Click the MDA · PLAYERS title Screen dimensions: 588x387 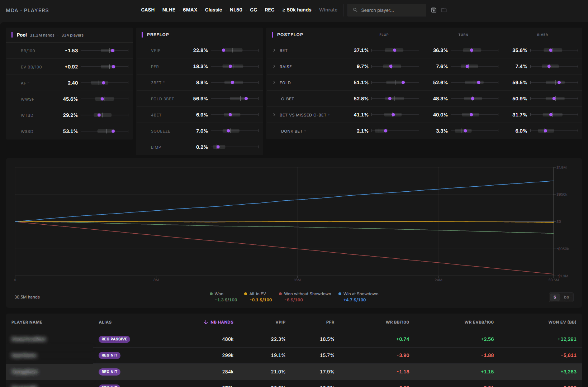click(27, 10)
